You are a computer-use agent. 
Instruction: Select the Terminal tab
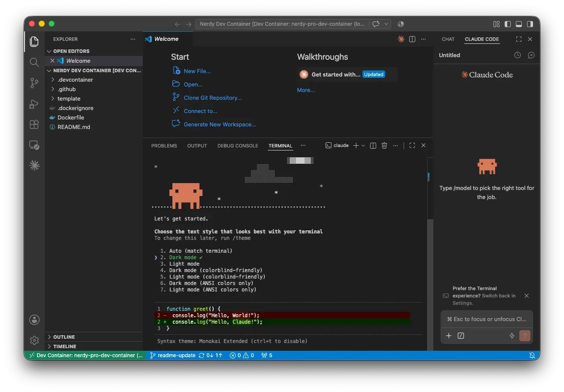(280, 146)
